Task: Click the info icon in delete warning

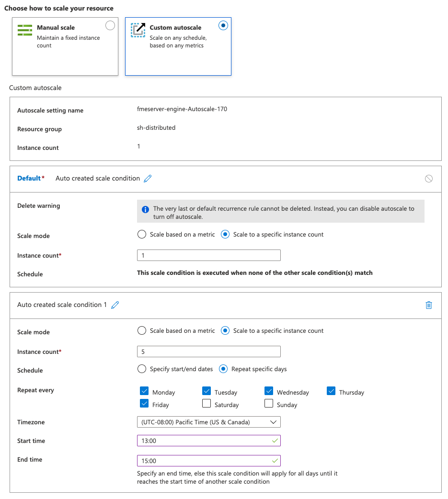Action: 145,209
